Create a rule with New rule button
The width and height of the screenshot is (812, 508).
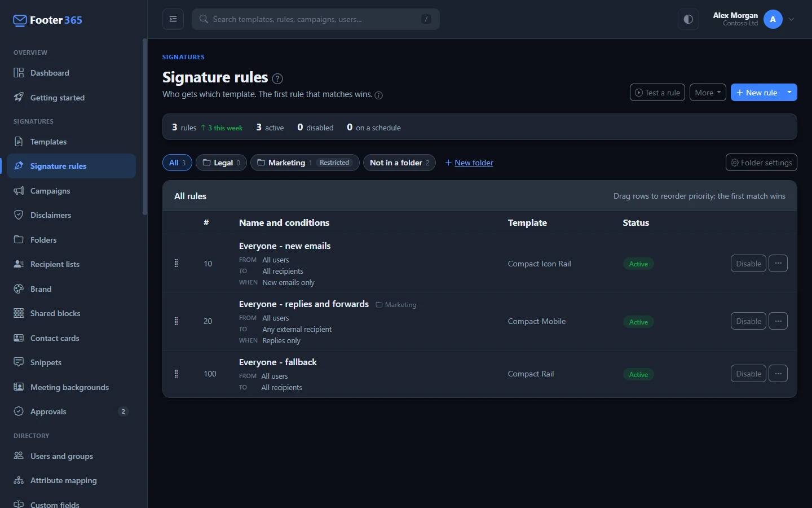(x=757, y=93)
